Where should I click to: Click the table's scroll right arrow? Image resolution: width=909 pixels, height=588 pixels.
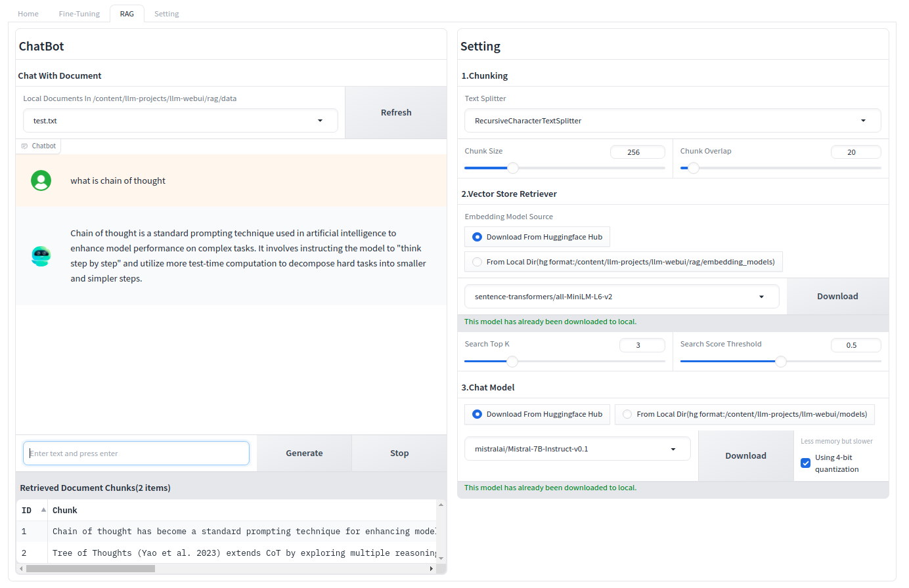click(x=431, y=568)
